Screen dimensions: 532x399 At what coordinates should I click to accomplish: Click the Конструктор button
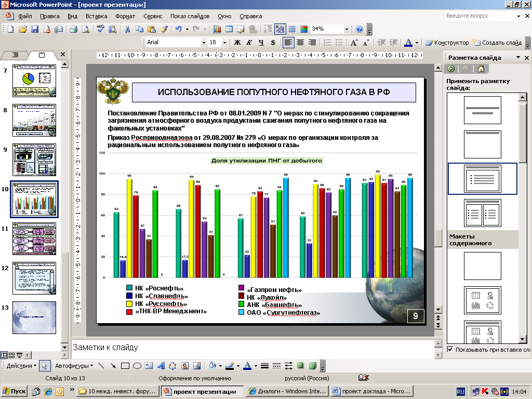point(447,43)
